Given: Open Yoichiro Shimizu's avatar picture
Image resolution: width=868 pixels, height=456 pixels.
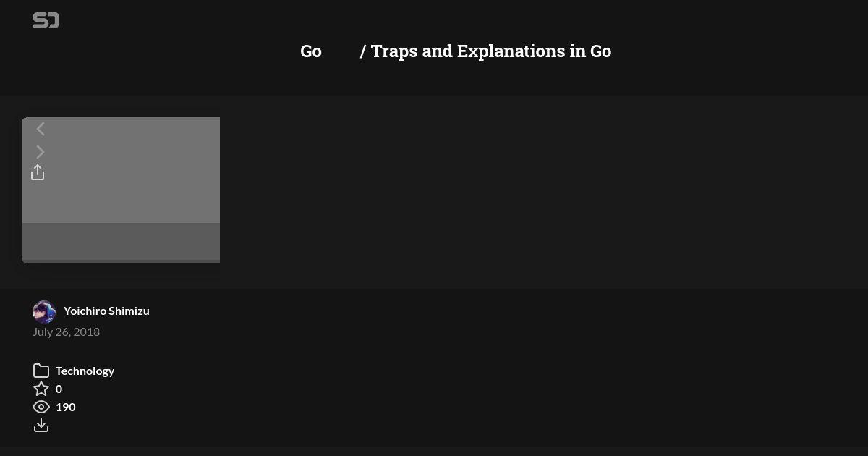Looking at the screenshot, I should (44, 311).
